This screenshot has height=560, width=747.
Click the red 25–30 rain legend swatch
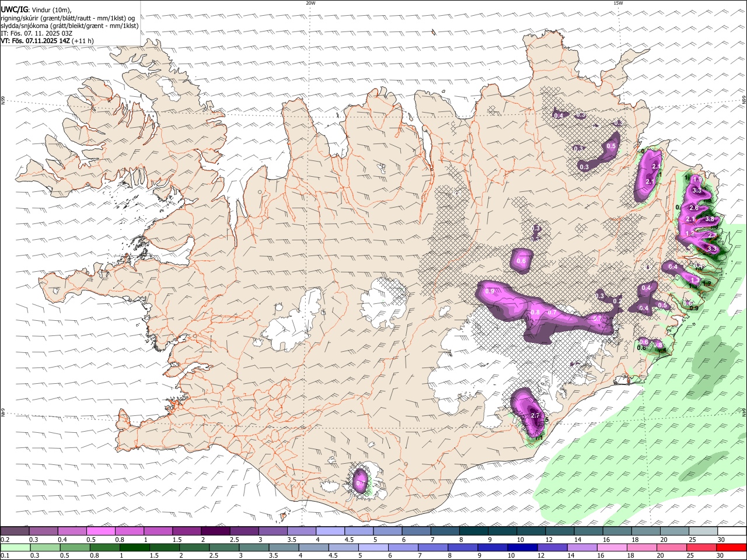point(701,547)
